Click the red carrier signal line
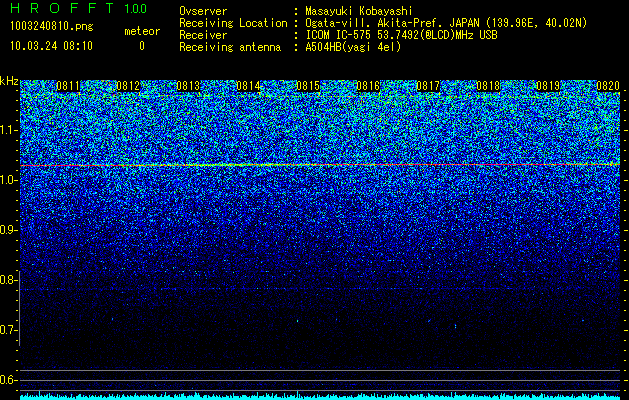The image size is (629, 400). (x=320, y=165)
